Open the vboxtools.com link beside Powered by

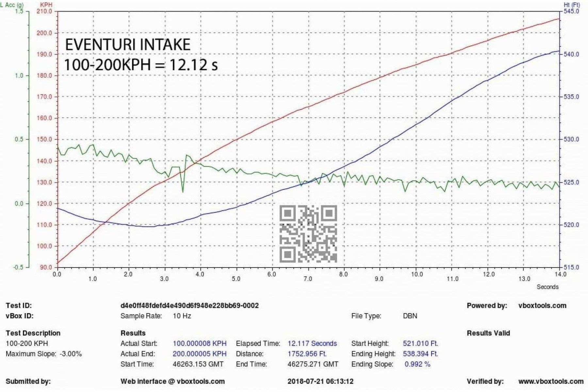pos(542,306)
